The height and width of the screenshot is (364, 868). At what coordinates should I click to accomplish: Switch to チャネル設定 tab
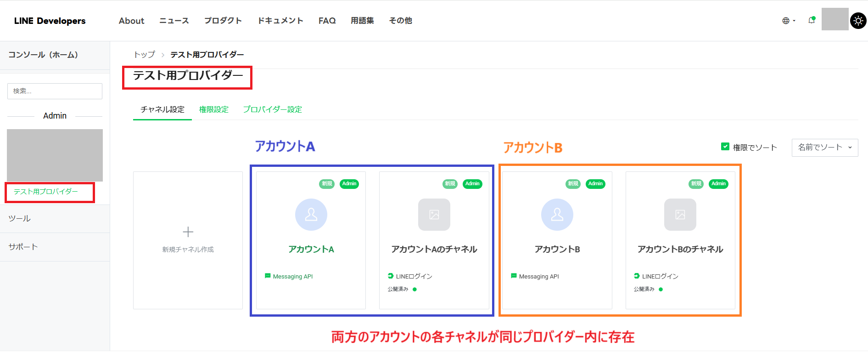point(162,109)
